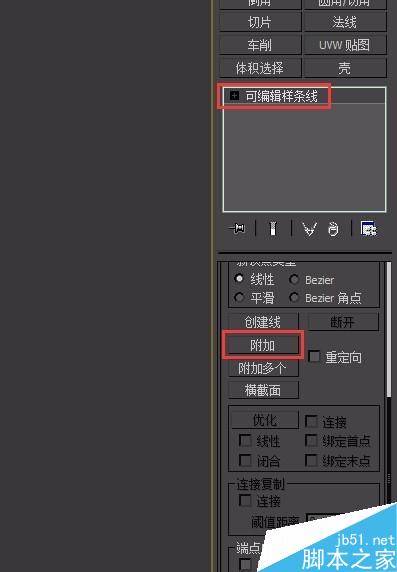Click the 优化 button
This screenshot has width=397, height=572.
click(x=265, y=420)
